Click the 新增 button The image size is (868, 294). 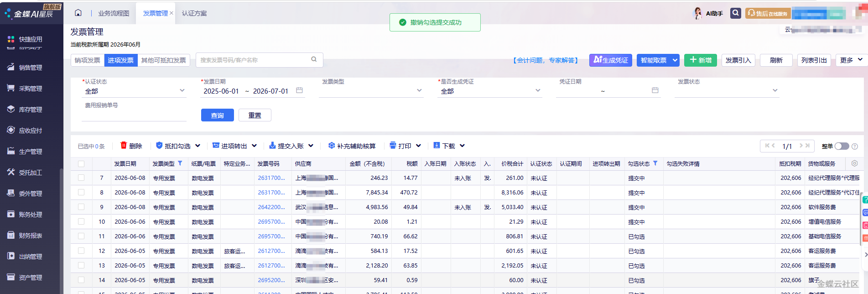coord(701,60)
